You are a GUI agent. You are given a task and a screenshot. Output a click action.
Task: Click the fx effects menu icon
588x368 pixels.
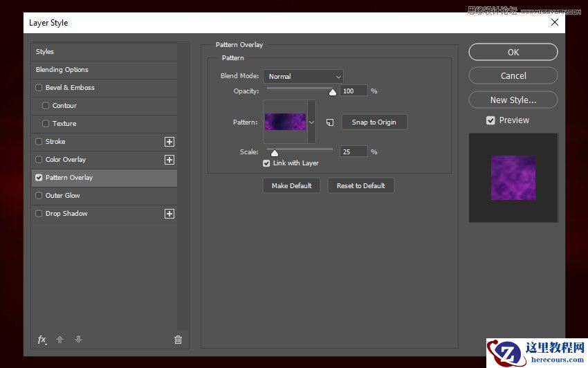tap(42, 340)
